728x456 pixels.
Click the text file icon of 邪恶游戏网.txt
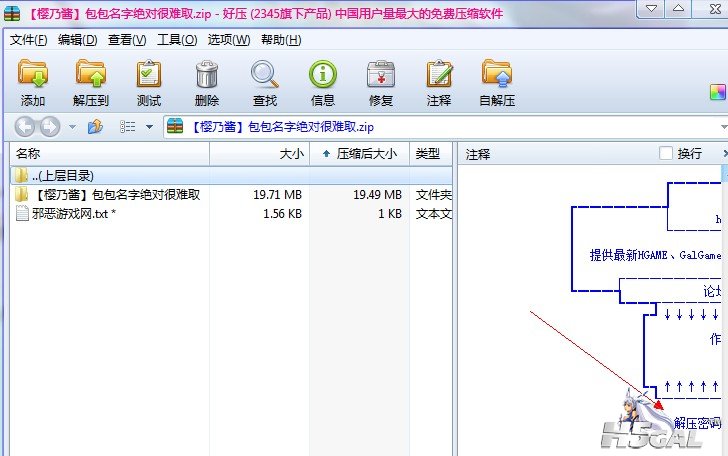click(x=22, y=213)
